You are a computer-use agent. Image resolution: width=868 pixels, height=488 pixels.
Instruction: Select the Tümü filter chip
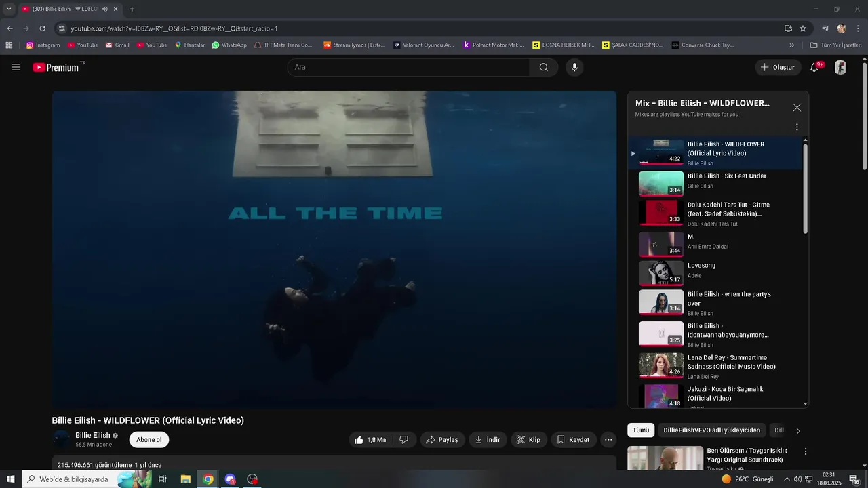641,430
